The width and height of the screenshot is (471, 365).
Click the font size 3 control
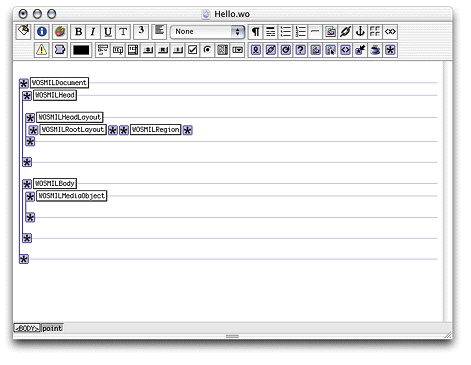pyautogui.click(x=141, y=32)
